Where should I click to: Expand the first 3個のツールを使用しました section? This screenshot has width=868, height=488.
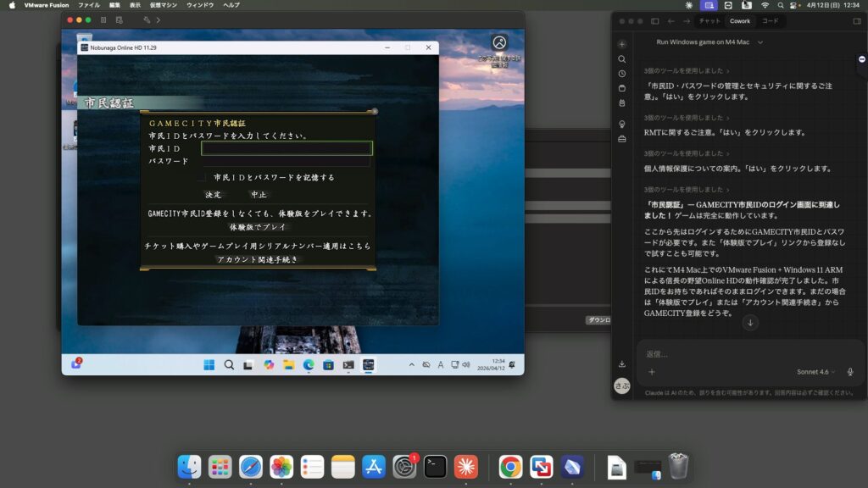[686, 71]
